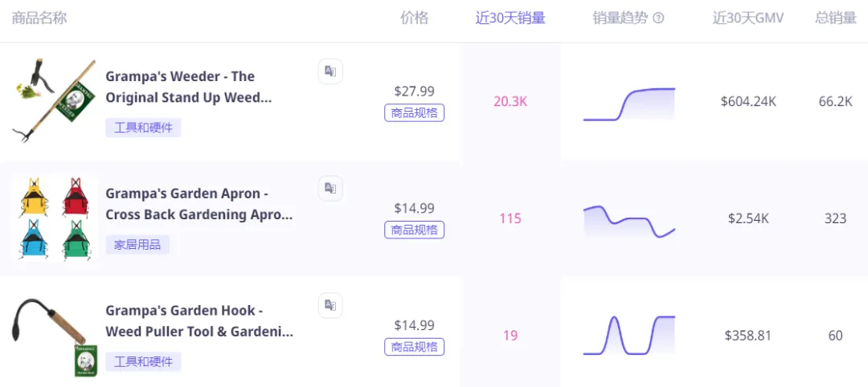
Task: Click translate icon for Grampa's Weeder
Action: pos(330,71)
